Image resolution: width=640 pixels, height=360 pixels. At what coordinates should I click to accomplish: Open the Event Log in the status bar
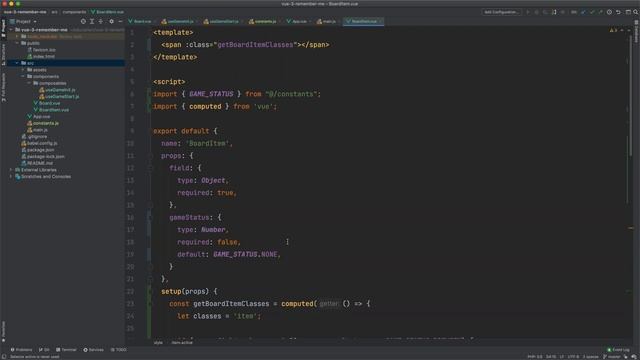coord(618,350)
